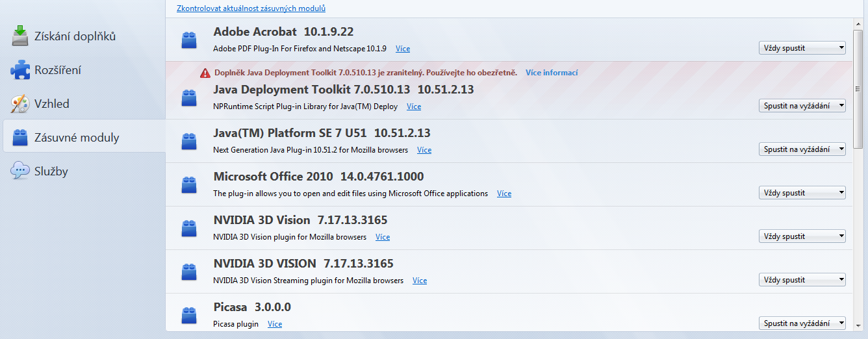Click the Vzhled paint palette icon

pos(20,104)
